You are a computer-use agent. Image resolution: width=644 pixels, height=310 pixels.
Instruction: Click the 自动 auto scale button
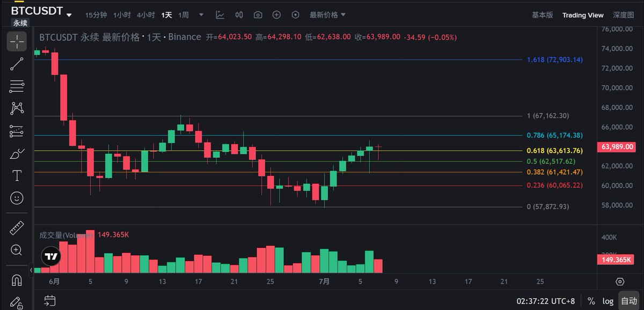click(628, 301)
